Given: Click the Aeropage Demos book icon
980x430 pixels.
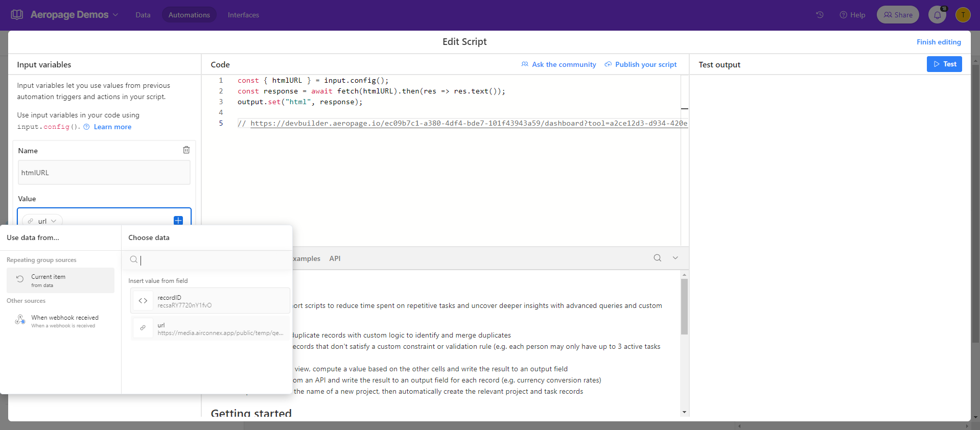Looking at the screenshot, I should coord(17,15).
